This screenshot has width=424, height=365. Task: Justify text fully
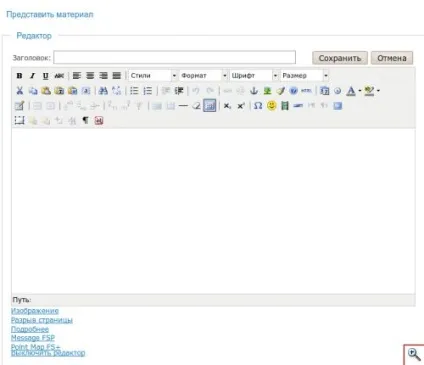pos(116,76)
